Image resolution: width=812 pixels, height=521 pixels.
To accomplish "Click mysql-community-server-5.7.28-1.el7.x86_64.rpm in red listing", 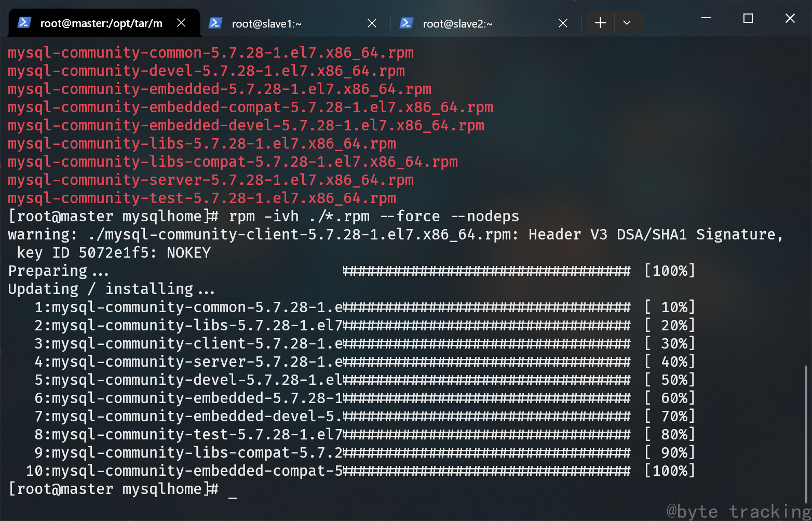I will coord(211,180).
